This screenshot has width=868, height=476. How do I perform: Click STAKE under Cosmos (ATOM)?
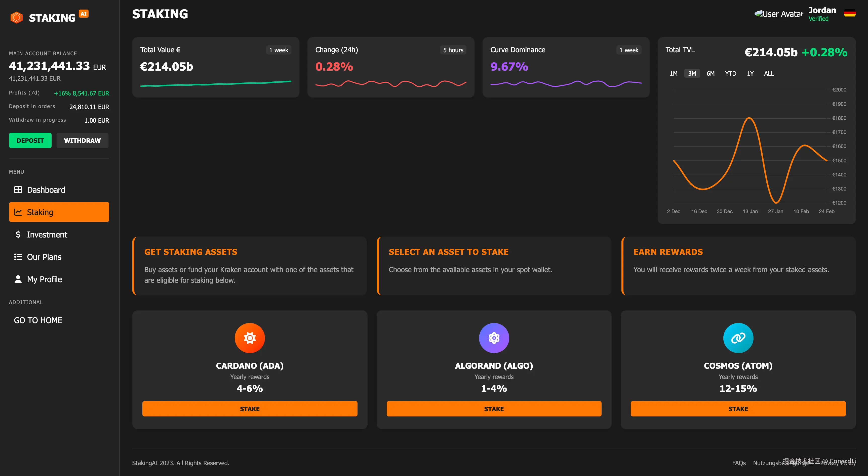pyautogui.click(x=738, y=409)
